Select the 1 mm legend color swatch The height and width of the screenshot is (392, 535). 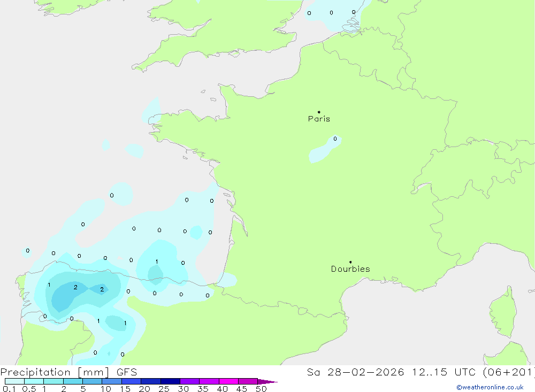[53, 381]
